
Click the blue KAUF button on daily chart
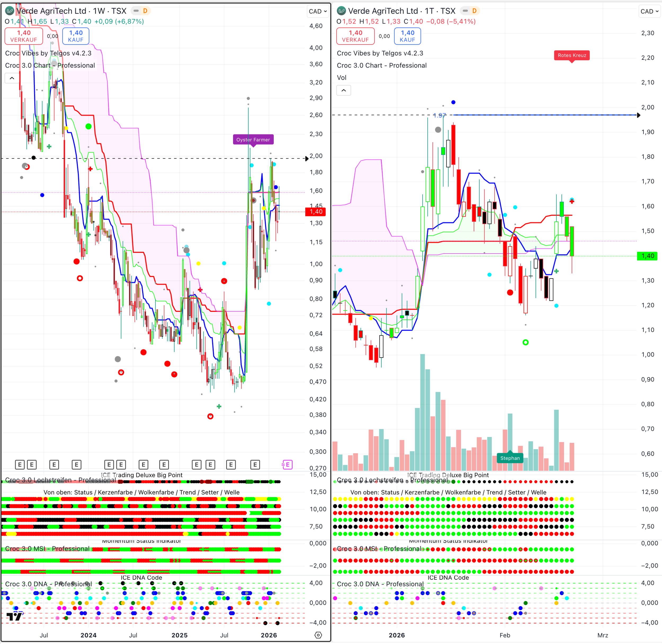click(407, 36)
